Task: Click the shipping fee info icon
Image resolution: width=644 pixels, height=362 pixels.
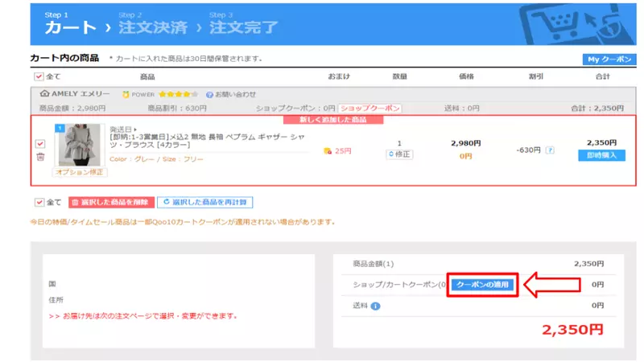Action: pos(375,306)
